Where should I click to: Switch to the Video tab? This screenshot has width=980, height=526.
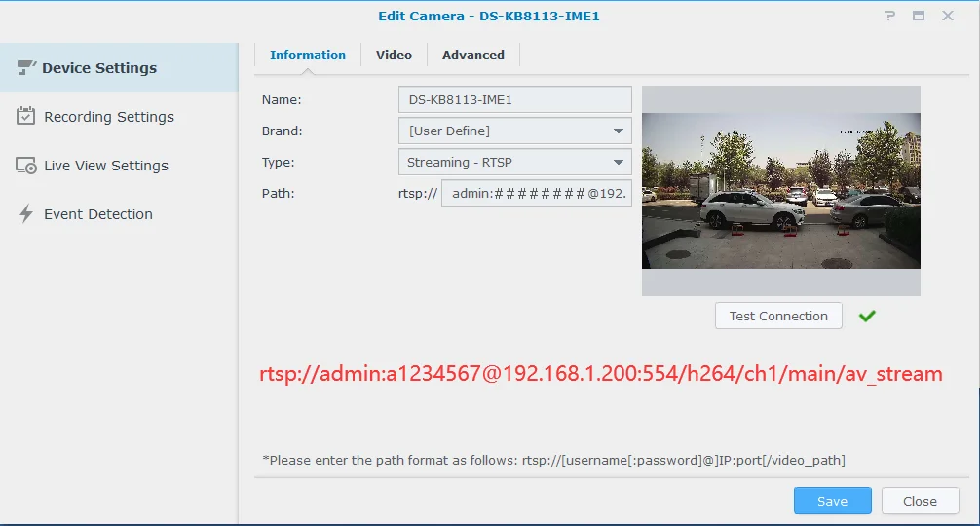point(394,55)
